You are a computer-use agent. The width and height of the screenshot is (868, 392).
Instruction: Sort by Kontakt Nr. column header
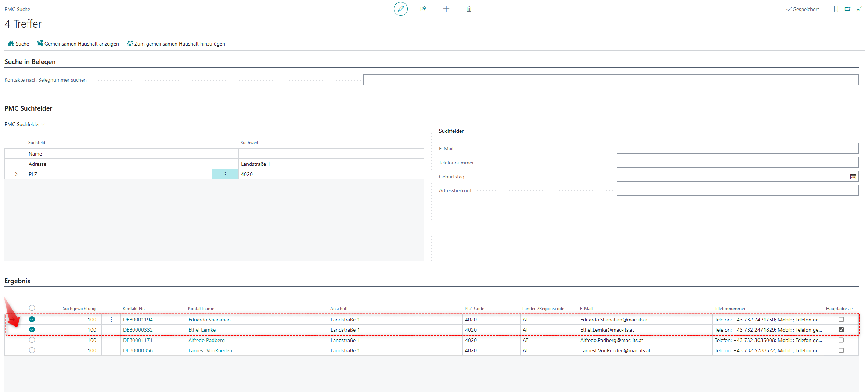pos(134,309)
